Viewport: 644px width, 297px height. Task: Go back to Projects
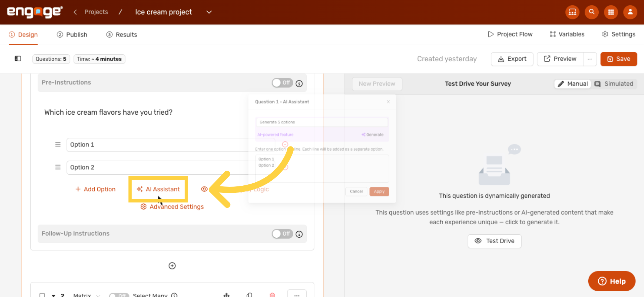pos(96,12)
